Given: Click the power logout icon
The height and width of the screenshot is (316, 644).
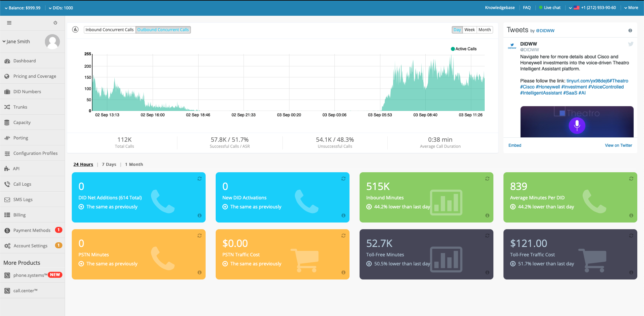Looking at the screenshot, I should pos(55,23).
